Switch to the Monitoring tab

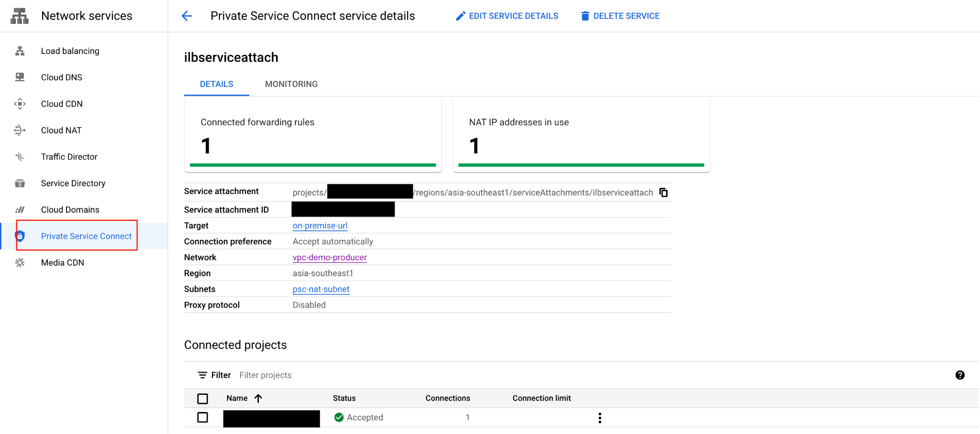291,84
